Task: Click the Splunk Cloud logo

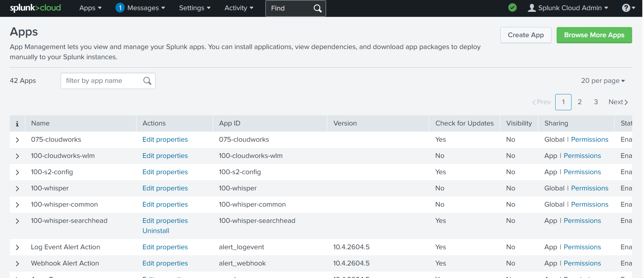Action: coord(36,8)
